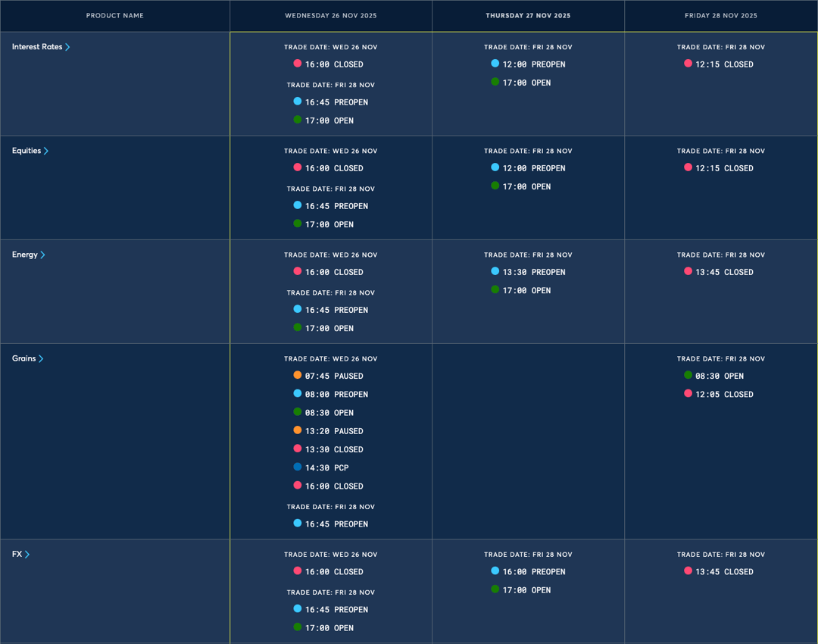818x644 pixels.
Task: Click the green OPEN dot at 08:30 Grains Friday
Action: click(688, 376)
